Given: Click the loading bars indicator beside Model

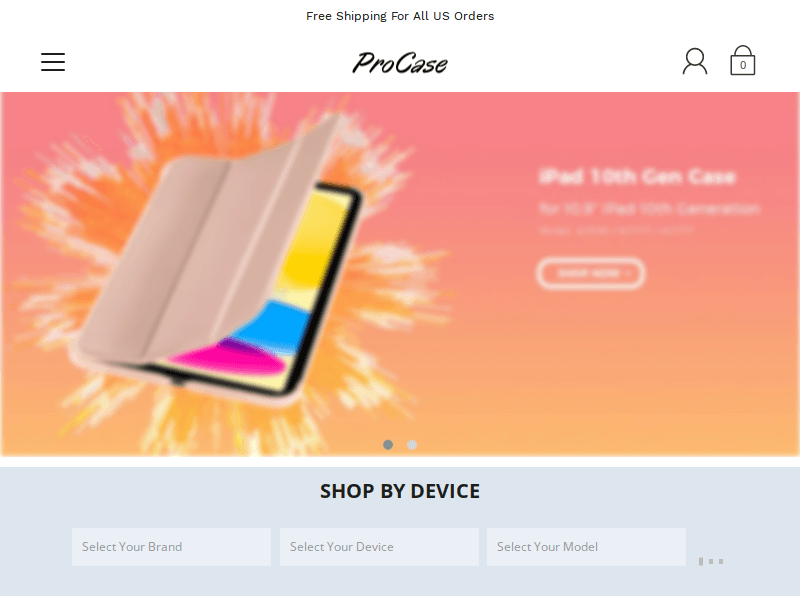Looking at the screenshot, I should pyautogui.click(x=711, y=561).
